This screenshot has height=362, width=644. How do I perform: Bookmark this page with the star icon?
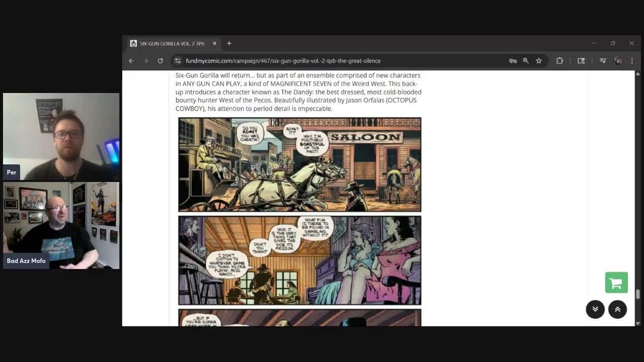point(539,61)
